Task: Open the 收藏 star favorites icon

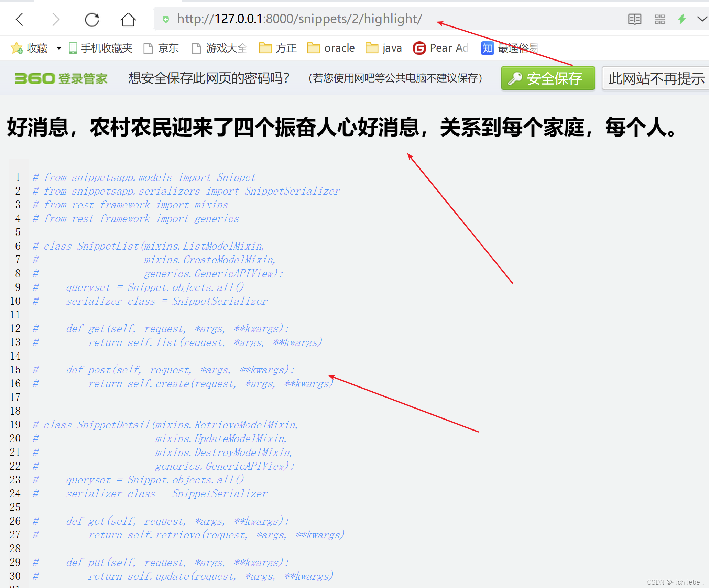Action: click(17, 48)
